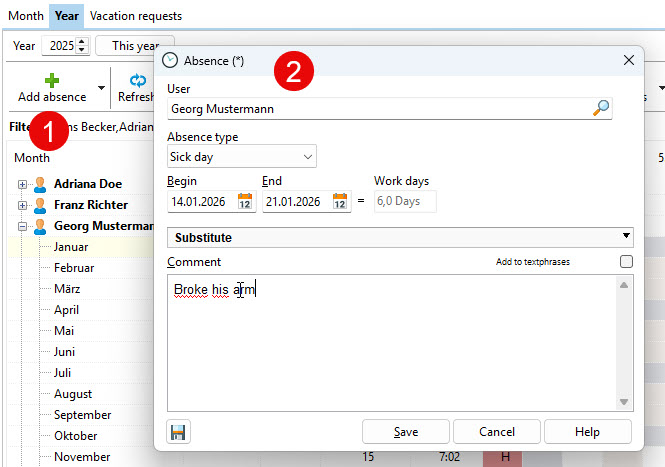This screenshot has height=467, width=665.
Task: Click the Refresh arrows icon
Action: 137,80
